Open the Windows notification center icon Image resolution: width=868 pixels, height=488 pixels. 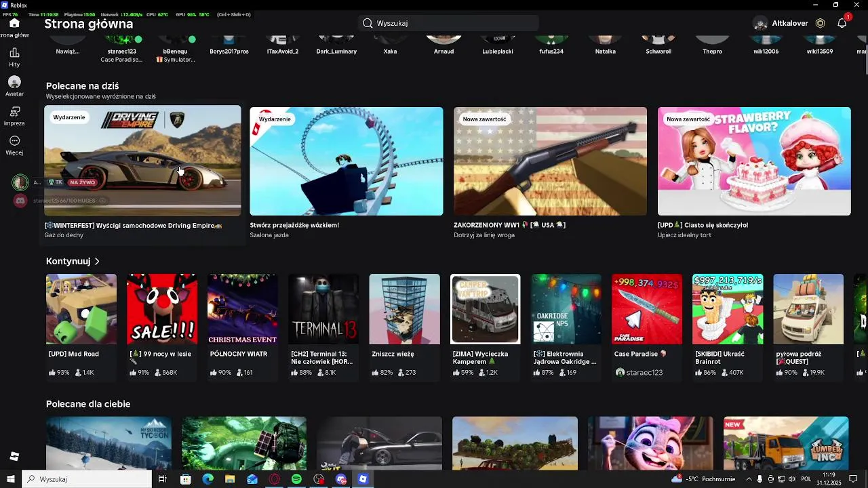(853, 479)
